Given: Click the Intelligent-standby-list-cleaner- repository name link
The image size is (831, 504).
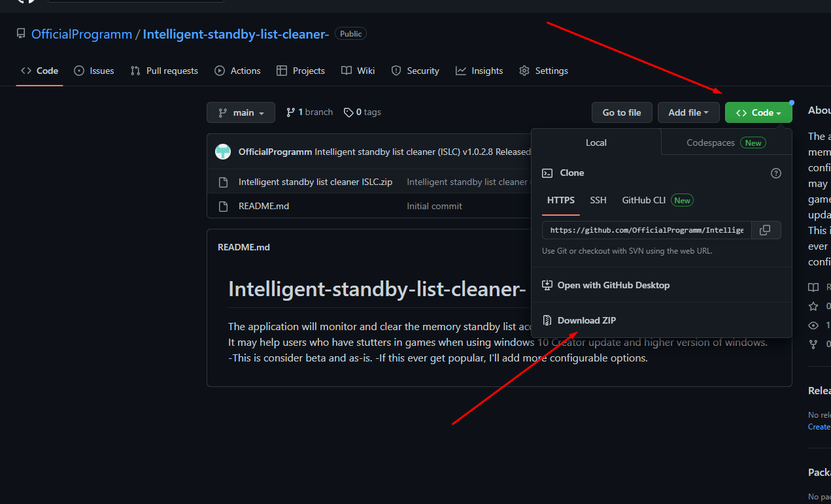Looking at the screenshot, I should [235, 34].
